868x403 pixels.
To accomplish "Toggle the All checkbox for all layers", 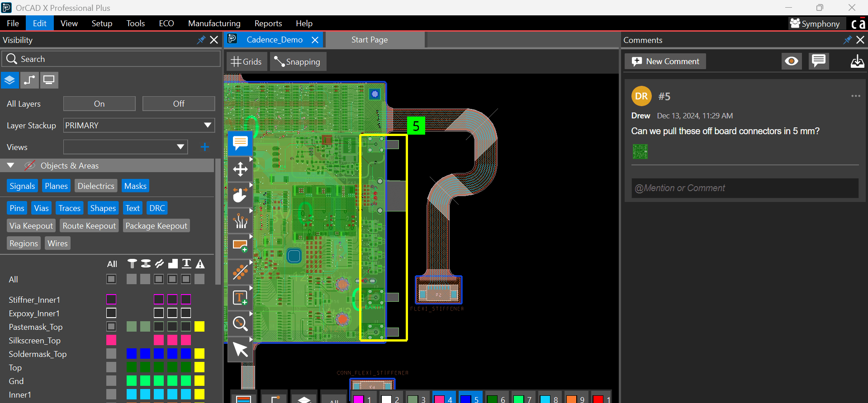I will click(x=111, y=279).
